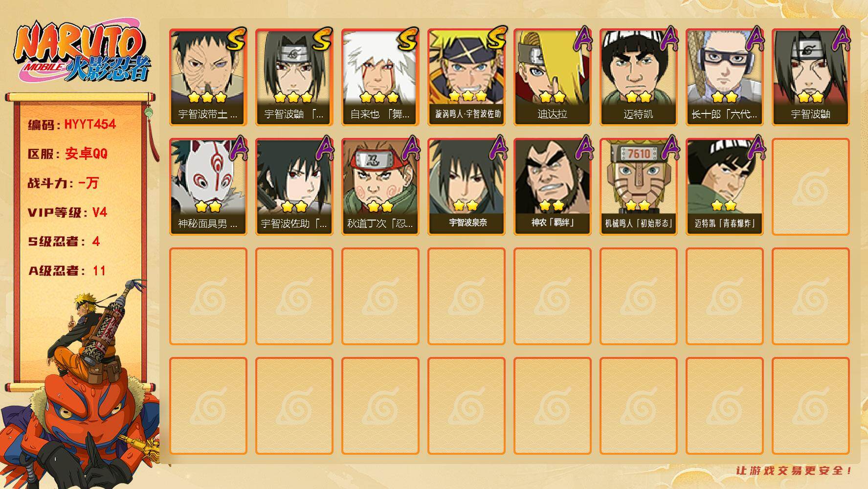Click the 迪达拉 A-rank ninja card
This screenshot has width=868, height=489.
pos(553,77)
